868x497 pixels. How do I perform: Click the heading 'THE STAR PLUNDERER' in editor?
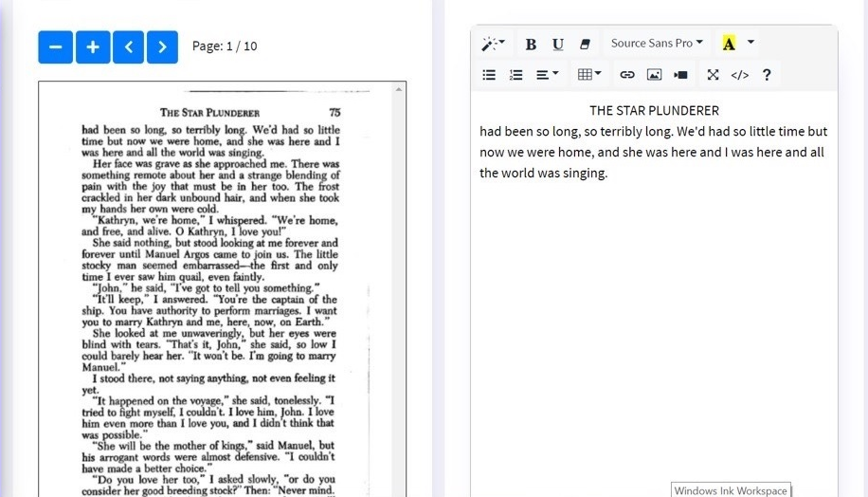tap(654, 111)
